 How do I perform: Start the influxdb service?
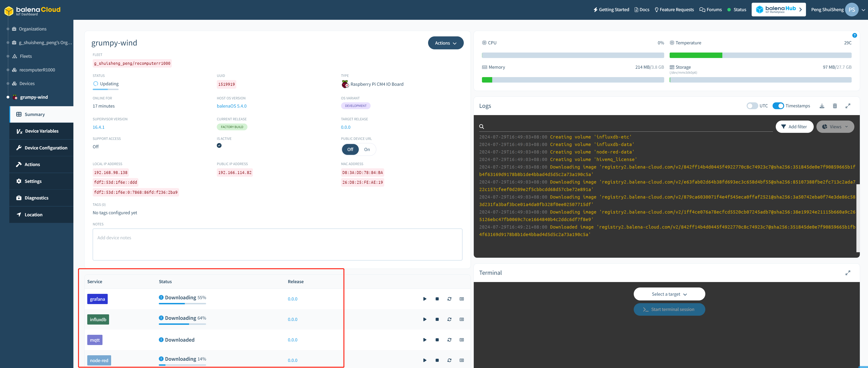(424, 319)
